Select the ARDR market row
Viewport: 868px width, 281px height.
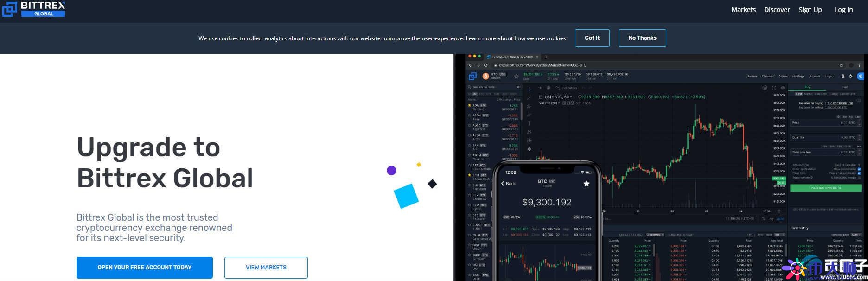pyautogui.click(x=494, y=137)
